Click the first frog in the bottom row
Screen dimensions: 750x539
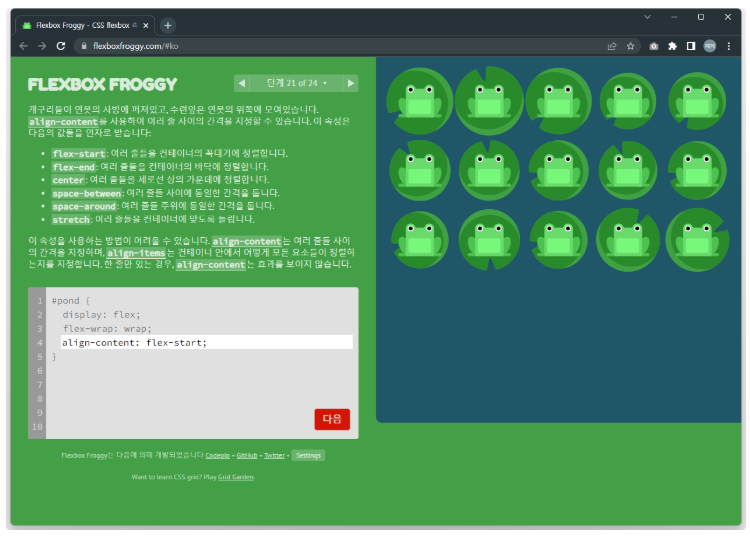click(x=419, y=240)
